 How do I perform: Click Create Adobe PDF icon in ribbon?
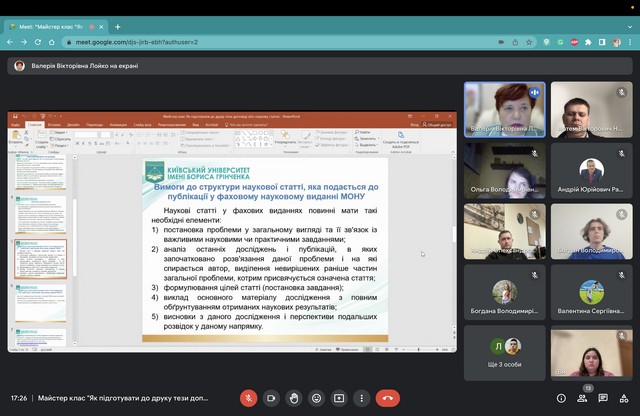(401, 139)
